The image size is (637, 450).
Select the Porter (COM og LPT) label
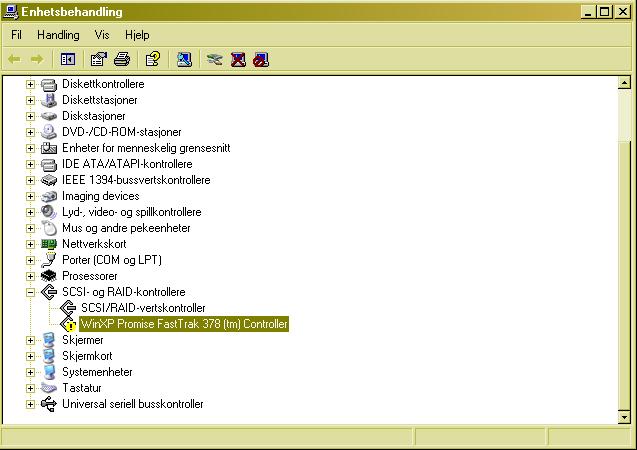click(112, 260)
